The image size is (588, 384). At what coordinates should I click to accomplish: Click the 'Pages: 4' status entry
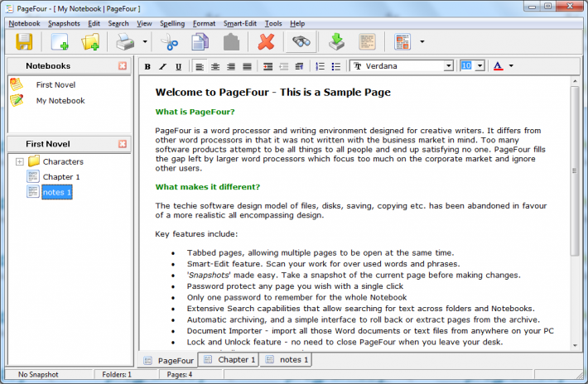[x=180, y=374]
